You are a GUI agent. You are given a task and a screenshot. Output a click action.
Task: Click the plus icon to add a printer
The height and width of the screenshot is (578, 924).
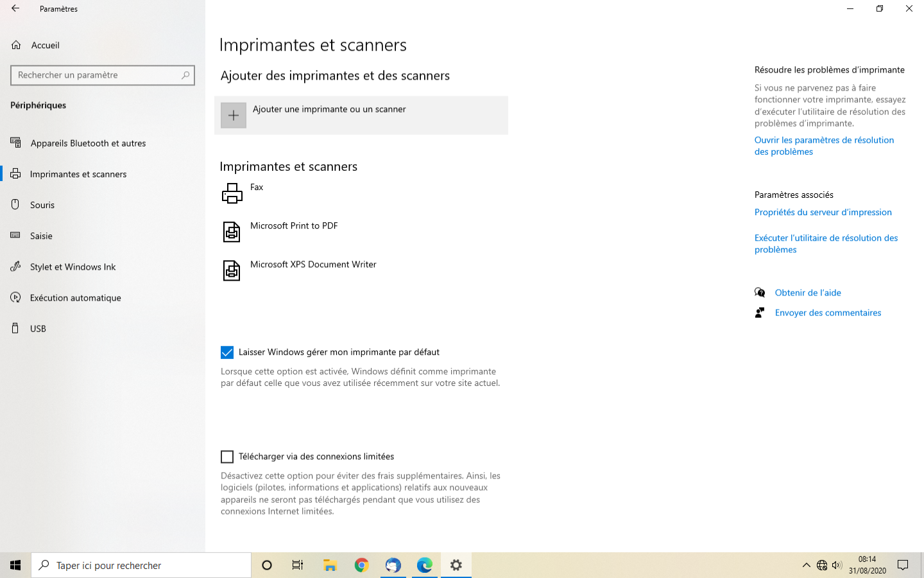pyautogui.click(x=234, y=116)
